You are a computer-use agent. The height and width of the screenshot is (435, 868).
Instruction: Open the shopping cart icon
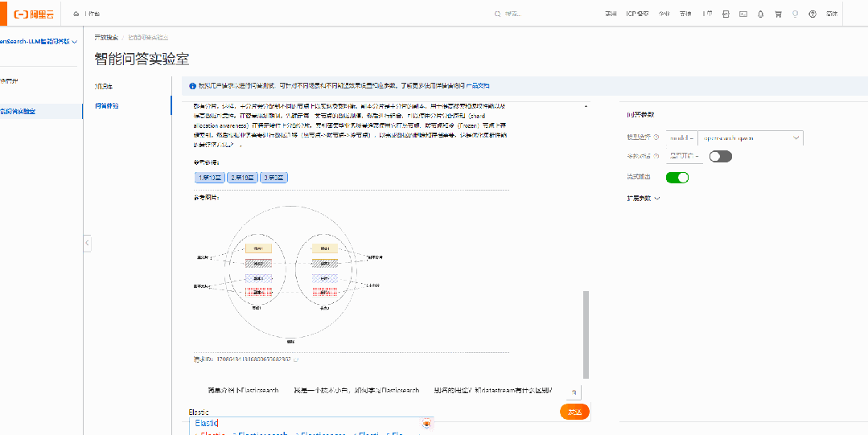tap(778, 14)
